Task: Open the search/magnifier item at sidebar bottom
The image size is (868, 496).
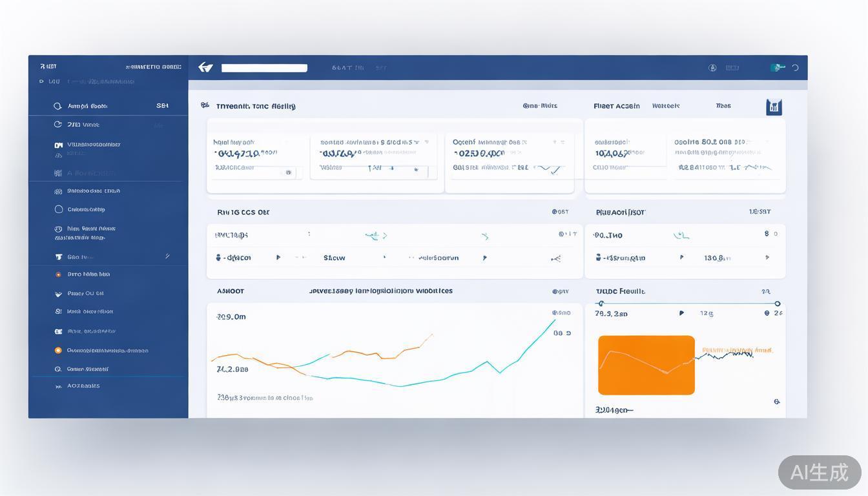Action: click(58, 369)
